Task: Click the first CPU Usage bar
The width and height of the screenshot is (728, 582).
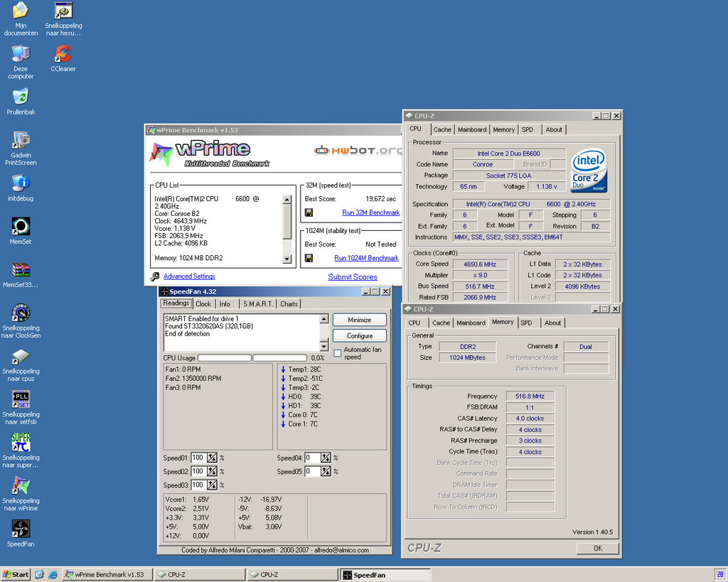Action: (x=225, y=358)
